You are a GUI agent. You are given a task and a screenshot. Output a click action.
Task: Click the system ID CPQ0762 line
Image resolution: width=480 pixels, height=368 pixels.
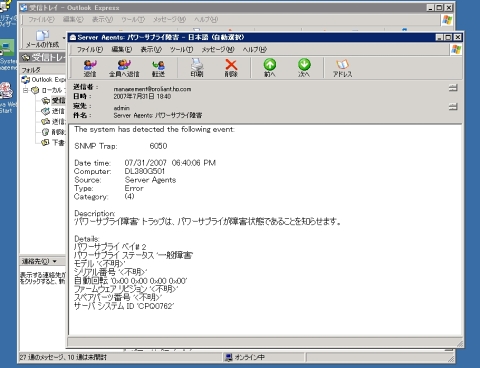pos(124,306)
